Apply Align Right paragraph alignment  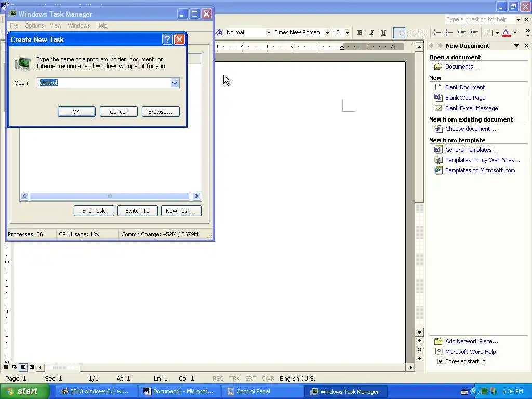click(422, 33)
